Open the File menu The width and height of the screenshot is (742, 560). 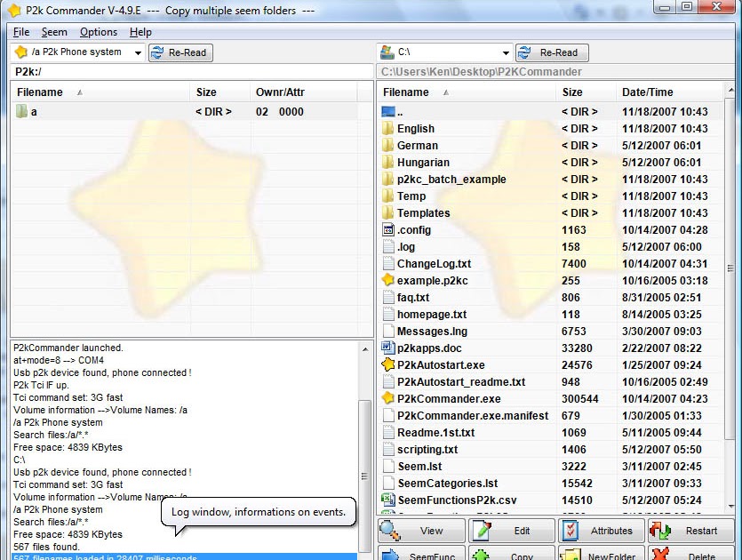click(21, 32)
